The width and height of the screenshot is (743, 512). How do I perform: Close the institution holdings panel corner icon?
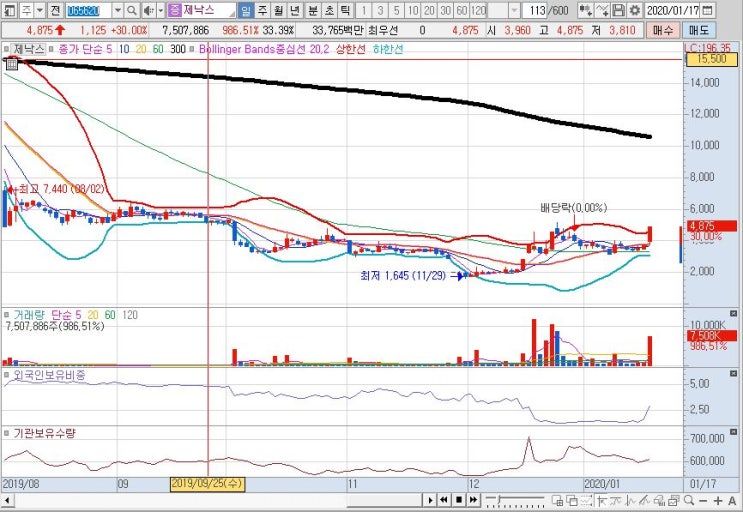[x=734, y=431]
